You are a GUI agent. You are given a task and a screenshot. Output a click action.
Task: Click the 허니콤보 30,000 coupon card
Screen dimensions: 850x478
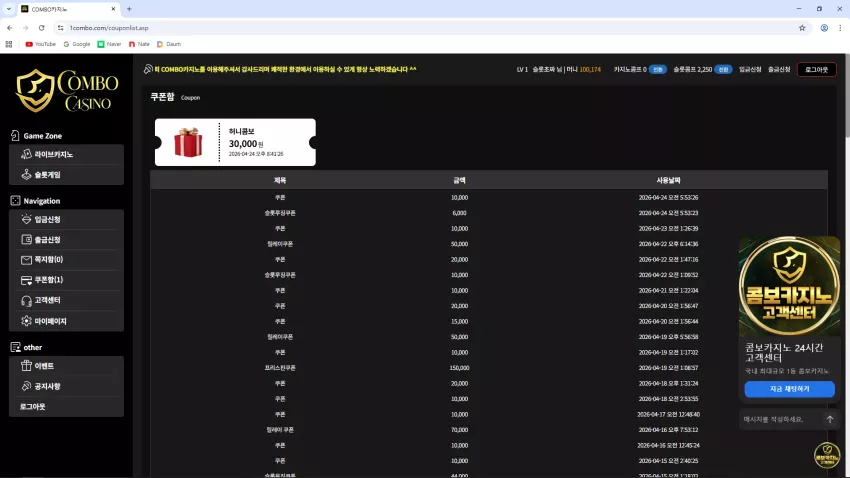coord(235,142)
